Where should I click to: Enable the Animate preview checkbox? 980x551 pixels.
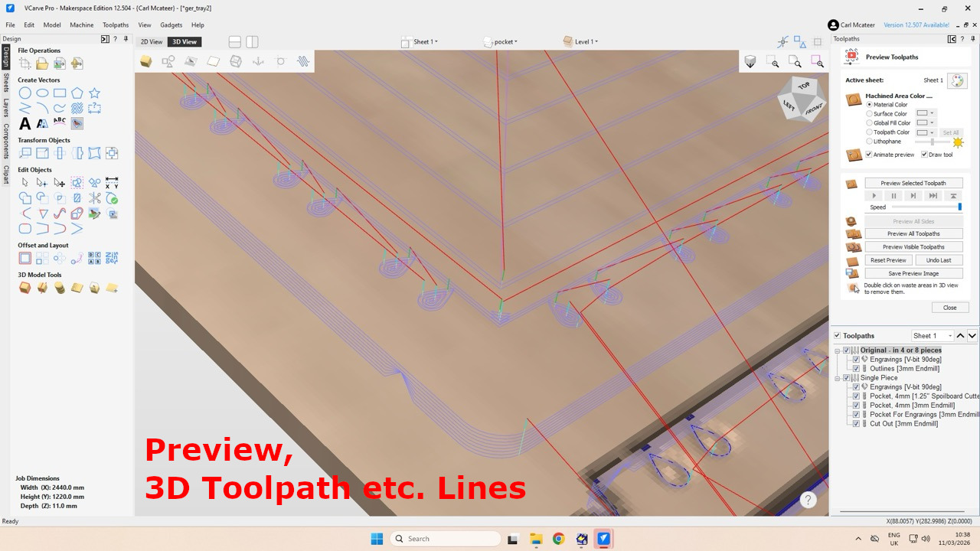[867, 154]
